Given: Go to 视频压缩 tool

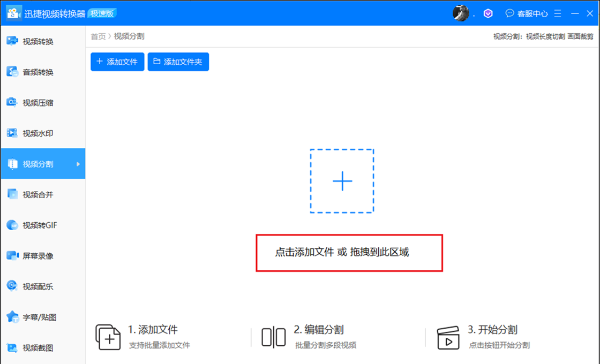Looking at the screenshot, I should pos(37,103).
